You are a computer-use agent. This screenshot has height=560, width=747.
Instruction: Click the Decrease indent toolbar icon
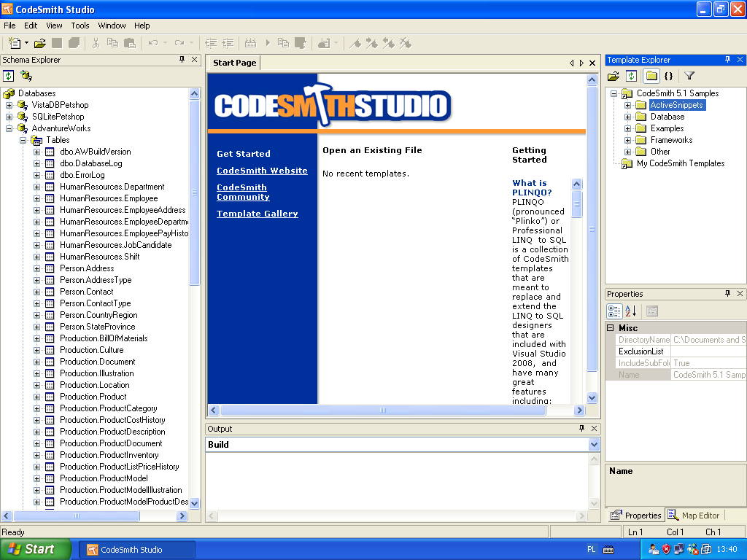coord(211,43)
